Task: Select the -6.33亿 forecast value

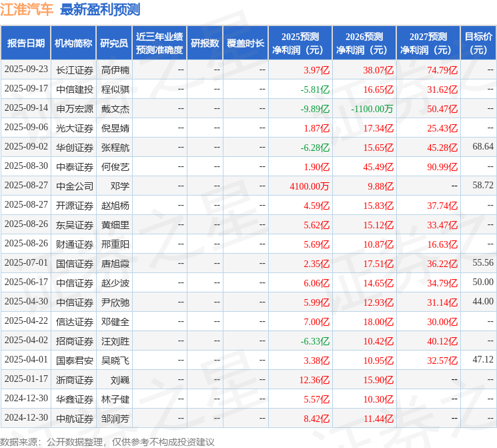Action: [x=315, y=341]
